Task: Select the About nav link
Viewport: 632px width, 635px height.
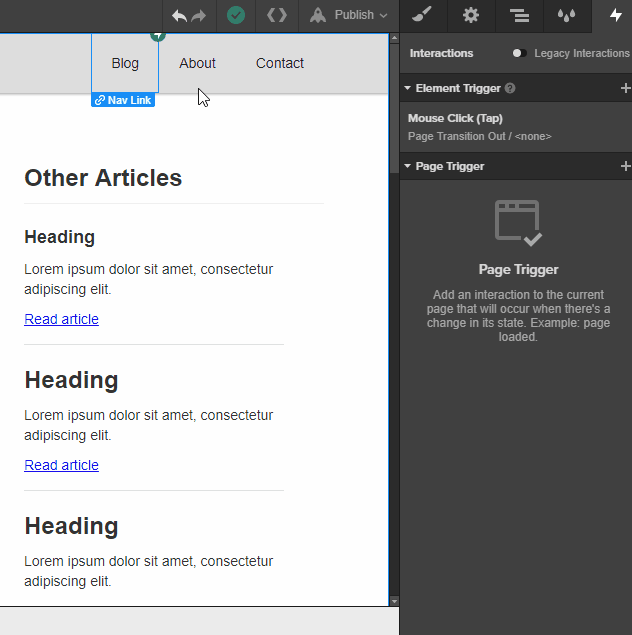Action: [198, 63]
